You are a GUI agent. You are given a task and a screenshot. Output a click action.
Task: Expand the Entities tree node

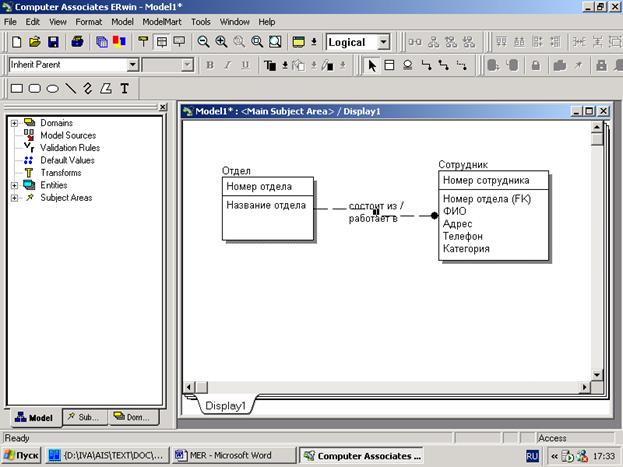pos(14,185)
